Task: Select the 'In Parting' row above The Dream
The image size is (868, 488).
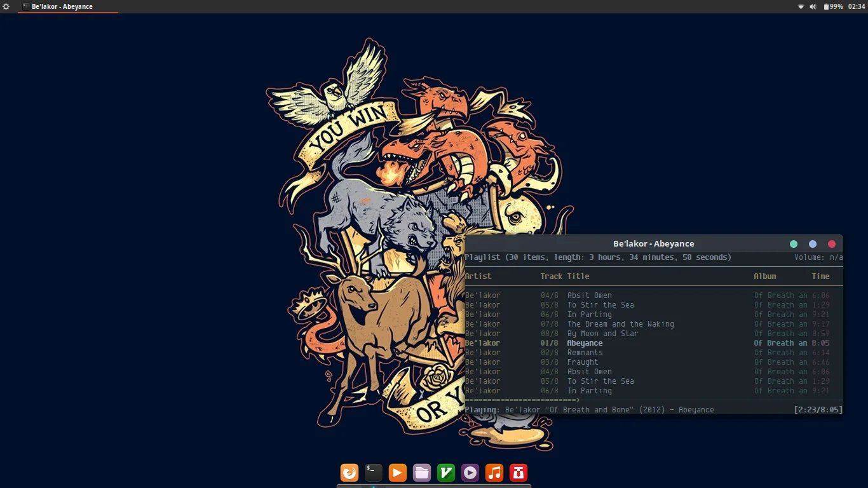Action: pos(654,315)
